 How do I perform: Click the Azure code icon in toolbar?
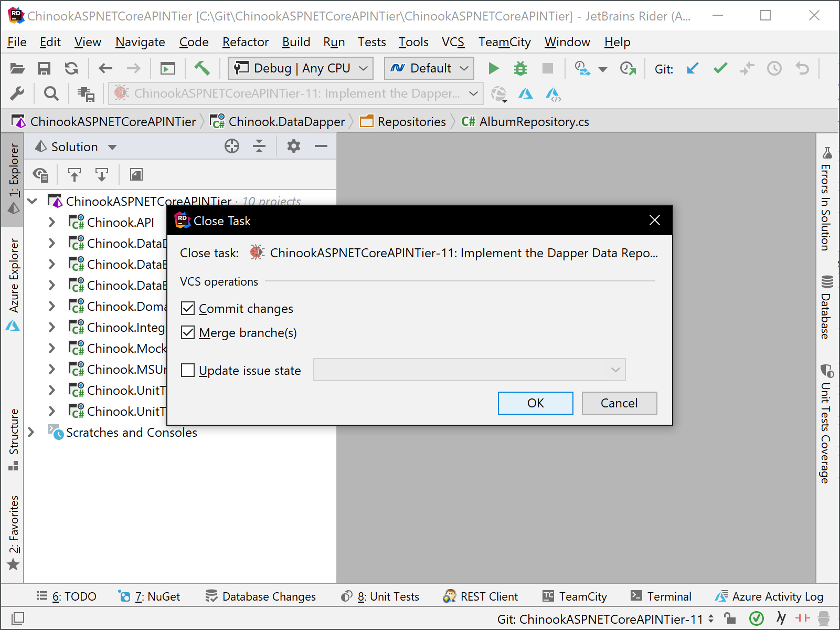(553, 94)
